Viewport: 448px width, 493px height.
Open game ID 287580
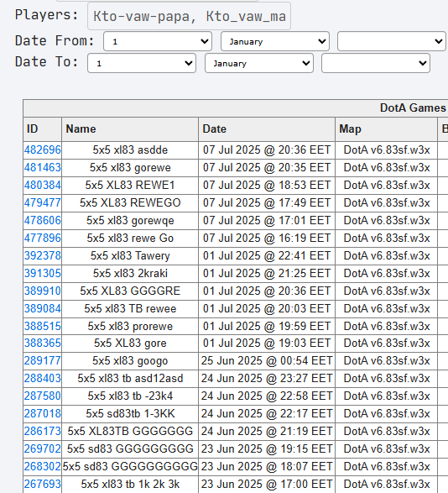[43, 396]
